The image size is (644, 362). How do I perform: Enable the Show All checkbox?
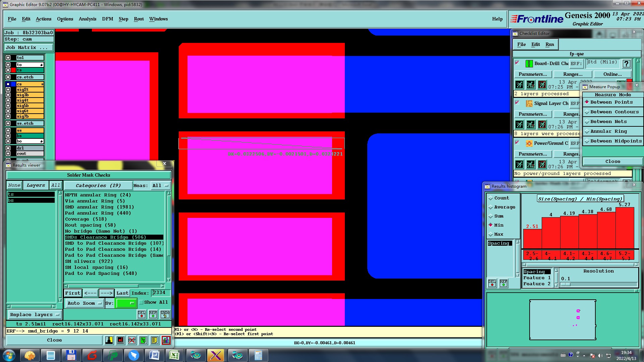pos(141,302)
